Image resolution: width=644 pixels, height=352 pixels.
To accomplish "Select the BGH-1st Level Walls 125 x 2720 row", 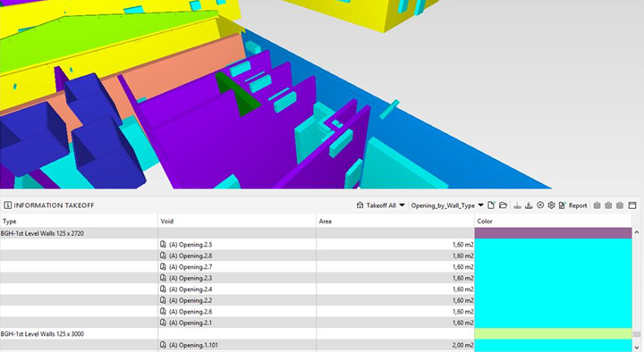I will click(316, 233).
